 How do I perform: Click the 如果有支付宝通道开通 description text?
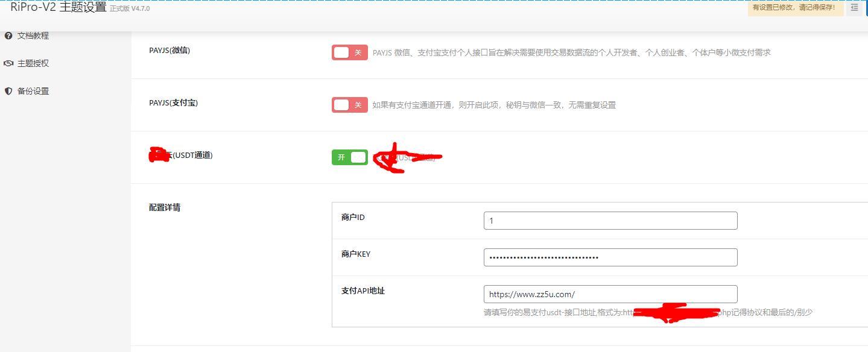(494, 105)
